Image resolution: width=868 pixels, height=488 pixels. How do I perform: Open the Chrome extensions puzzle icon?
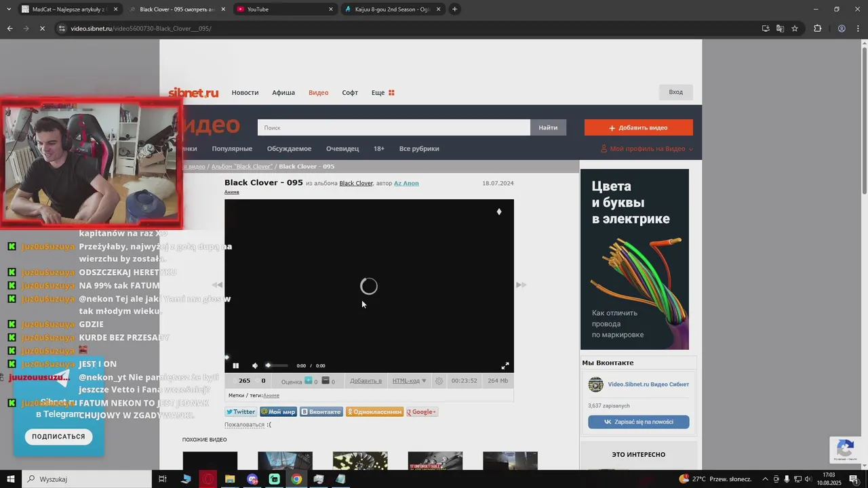click(x=817, y=28)
